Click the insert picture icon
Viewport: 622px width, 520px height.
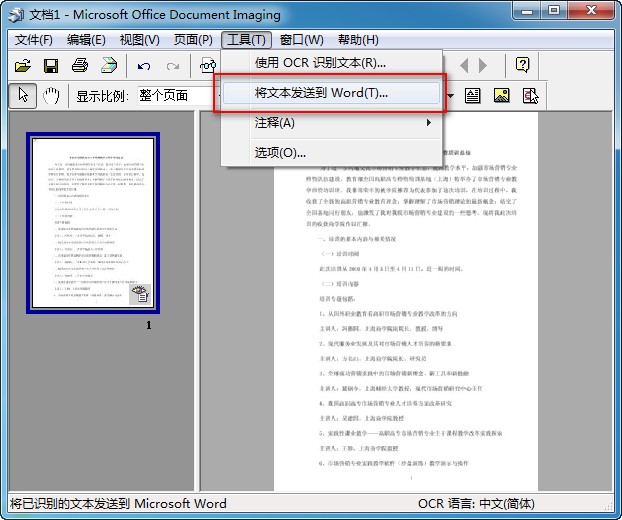coord(501,96)
